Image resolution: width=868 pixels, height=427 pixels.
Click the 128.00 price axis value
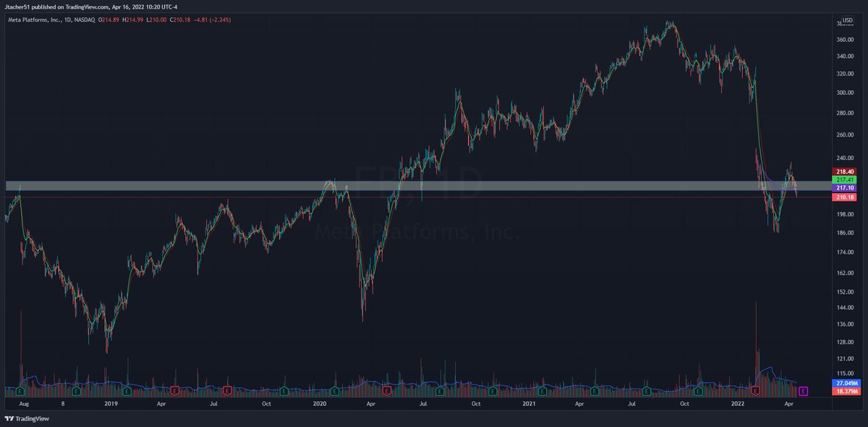[846, 342]
